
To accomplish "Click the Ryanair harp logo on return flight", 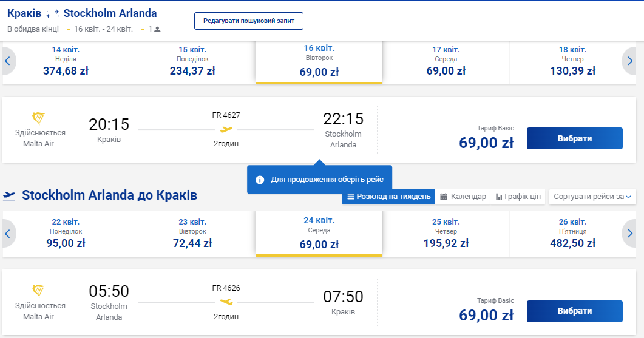I will coord(38,290).
